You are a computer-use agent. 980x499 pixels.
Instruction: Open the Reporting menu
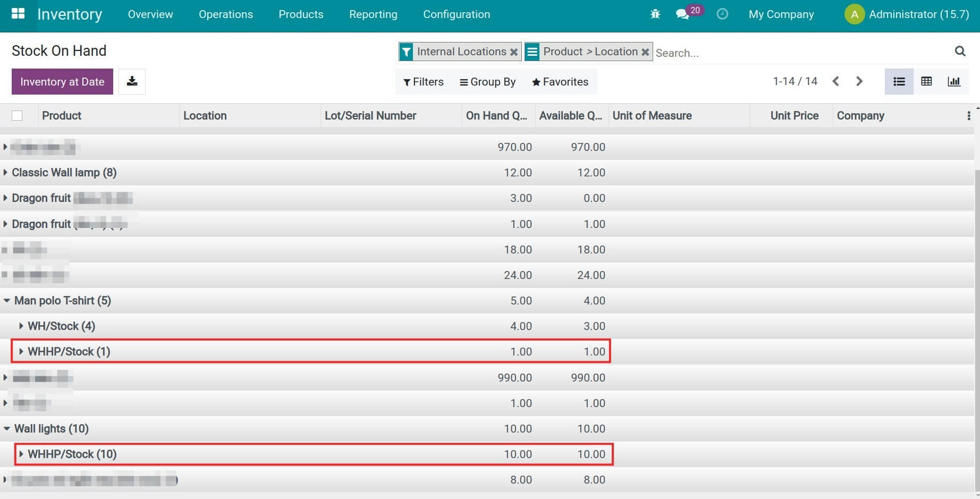click(373, 14)
